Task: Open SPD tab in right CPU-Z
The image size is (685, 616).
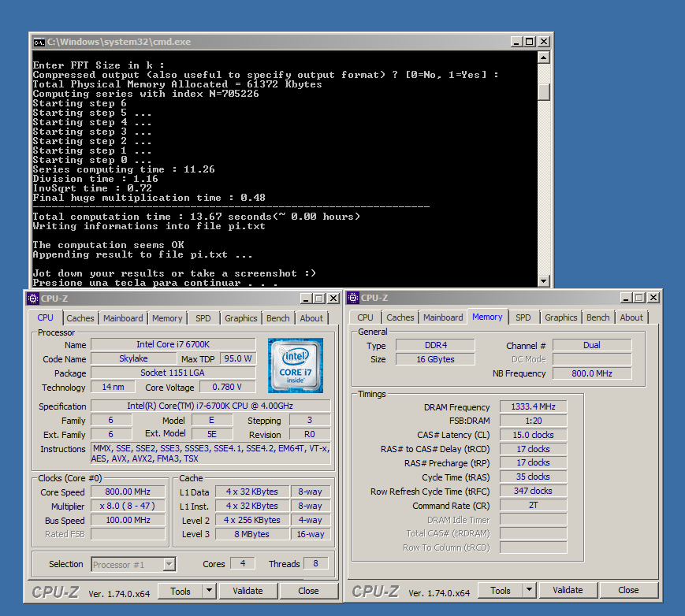Action: coord(523,317)
